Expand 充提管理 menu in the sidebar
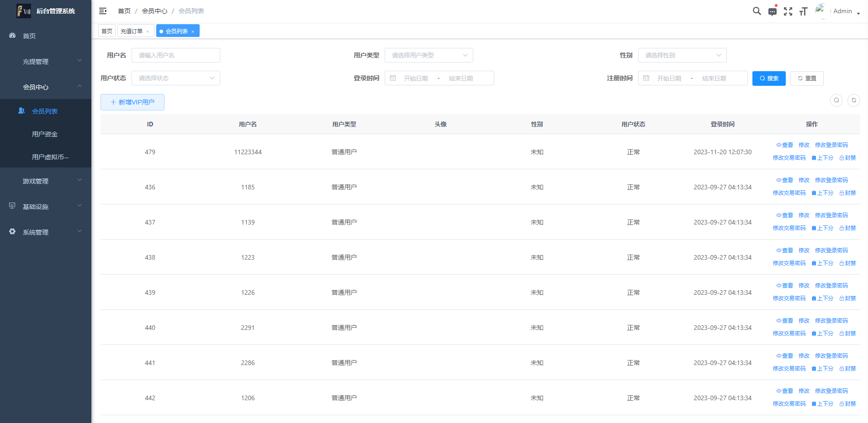This screenshot has width=868, height=423. (46, 62)
